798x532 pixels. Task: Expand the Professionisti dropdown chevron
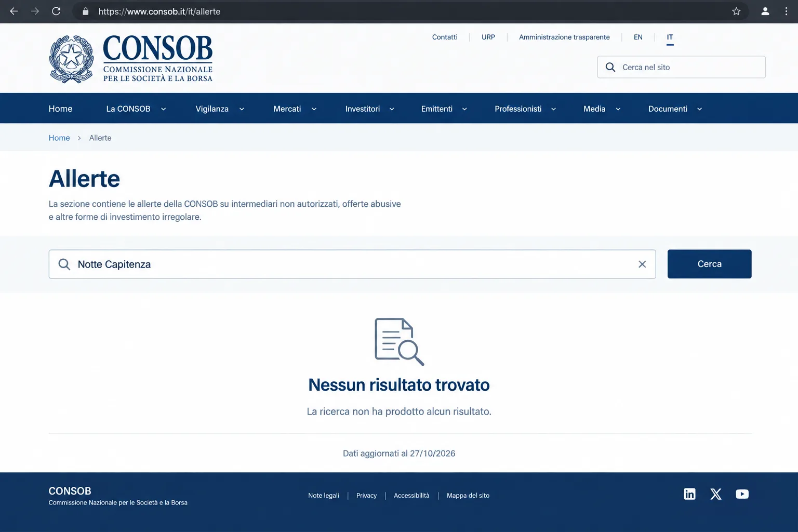(553, 109)
